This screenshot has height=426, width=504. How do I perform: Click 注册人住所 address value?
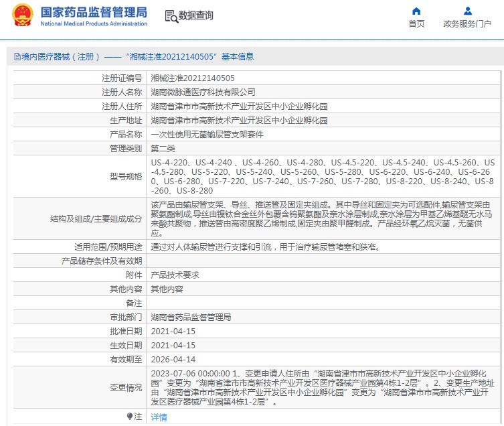click(x=240, y=106)
